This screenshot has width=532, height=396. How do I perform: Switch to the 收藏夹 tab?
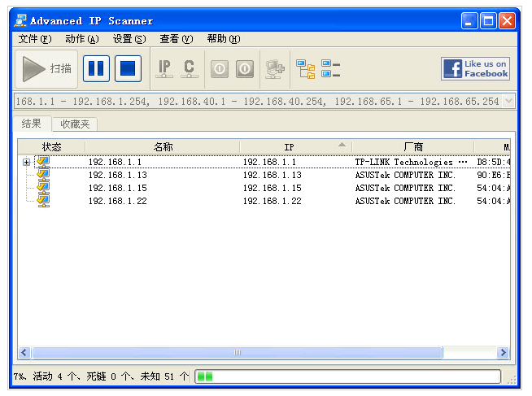pyautogui.click(x=75, y=124)
